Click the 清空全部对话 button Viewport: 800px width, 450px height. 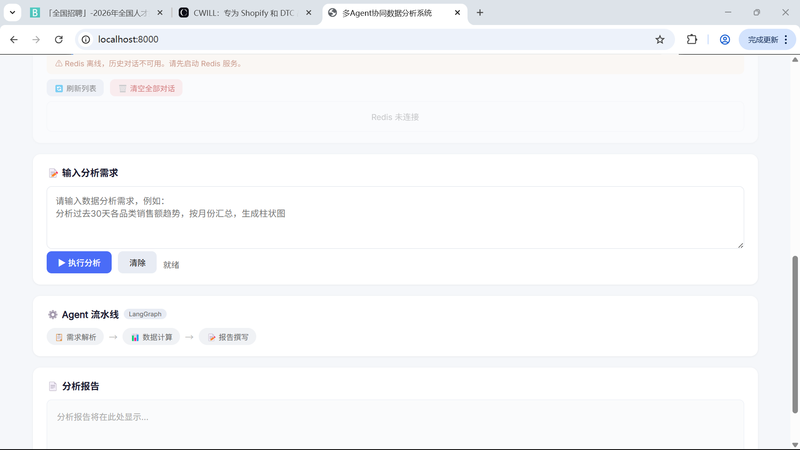[x=146, y=88]
